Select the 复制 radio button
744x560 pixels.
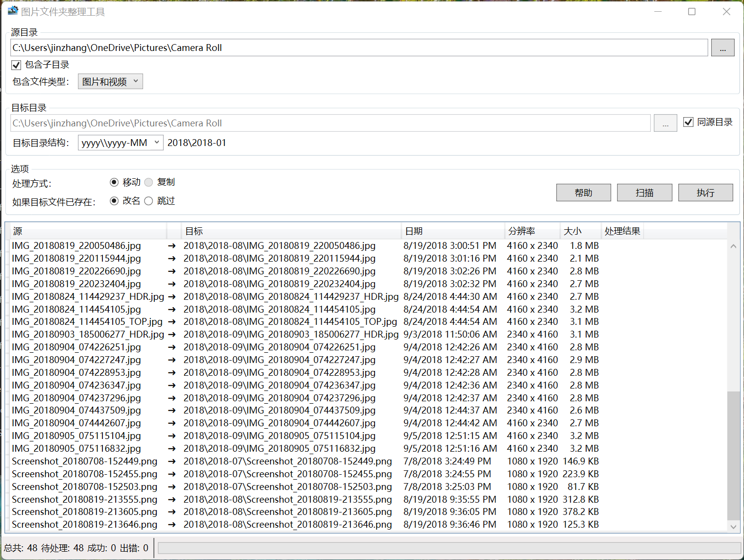(149, 182)
